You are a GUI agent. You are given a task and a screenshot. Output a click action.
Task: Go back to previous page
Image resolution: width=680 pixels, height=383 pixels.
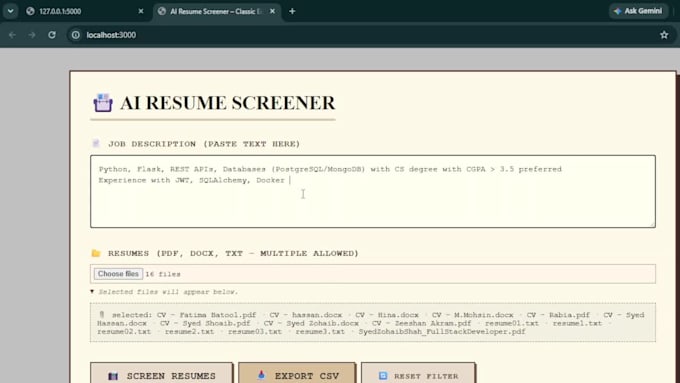(x=12, y=35)
